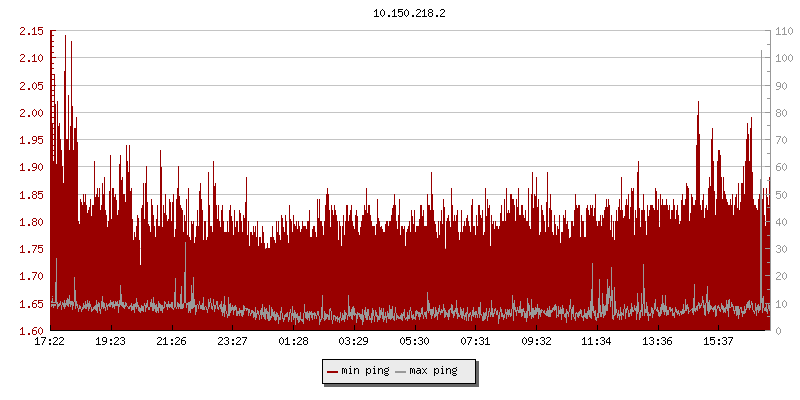Select the 50 right axis value
The width and height of the screenshot is (800, 400).
(x=780, y=195)
